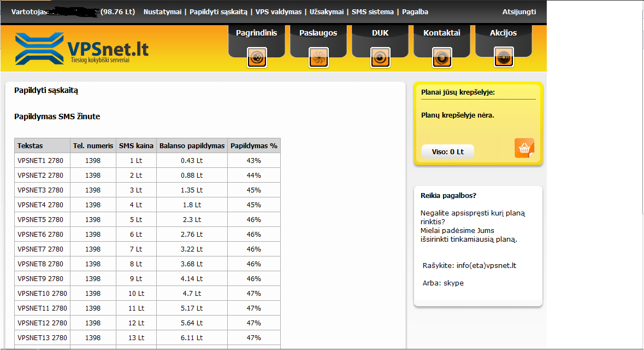Click the round icon under Kontaktai
Viewport: 644px width, 350px height.
click(x=442, y=57)
